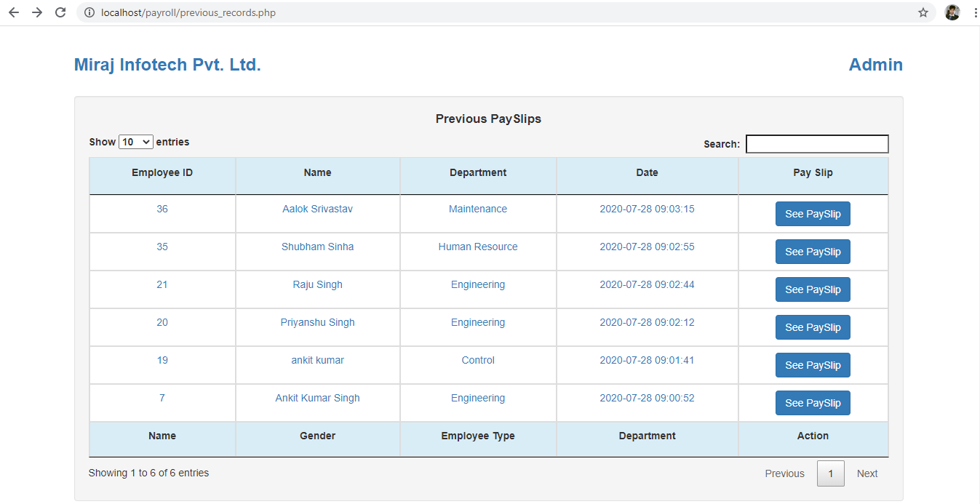
Task: Open the Admin menu link
Action: click(x=875, y=65)
